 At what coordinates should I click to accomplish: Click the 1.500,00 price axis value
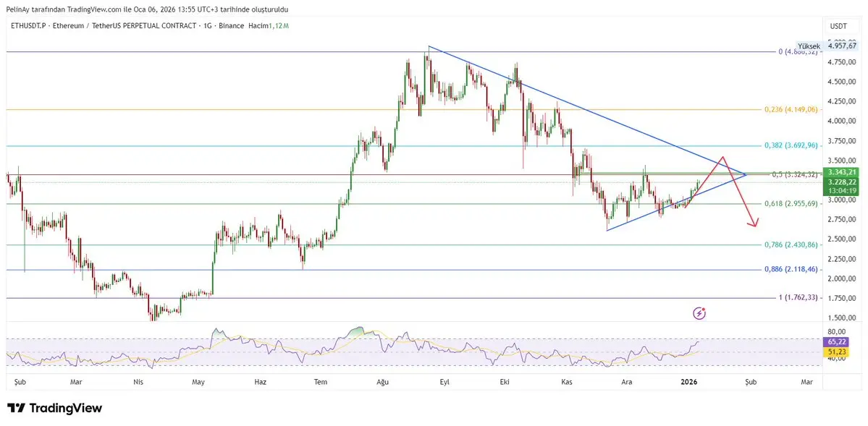point(842,318)
